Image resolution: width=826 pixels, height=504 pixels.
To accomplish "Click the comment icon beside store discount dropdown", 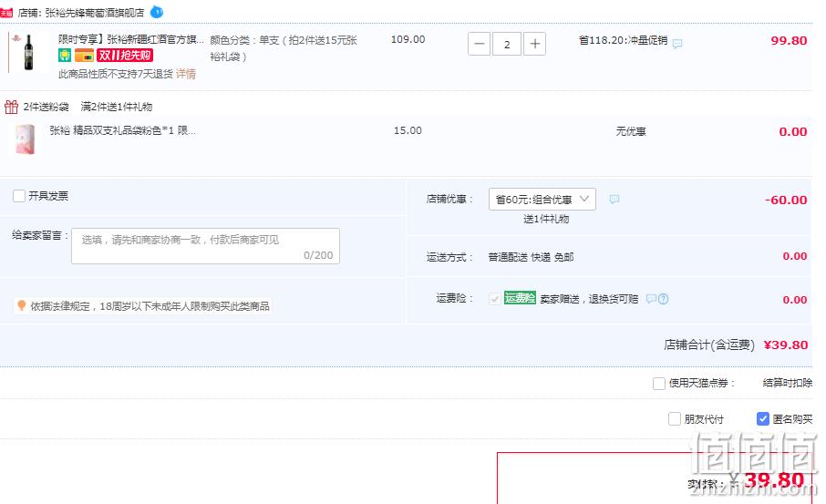I will click(614, 199).
